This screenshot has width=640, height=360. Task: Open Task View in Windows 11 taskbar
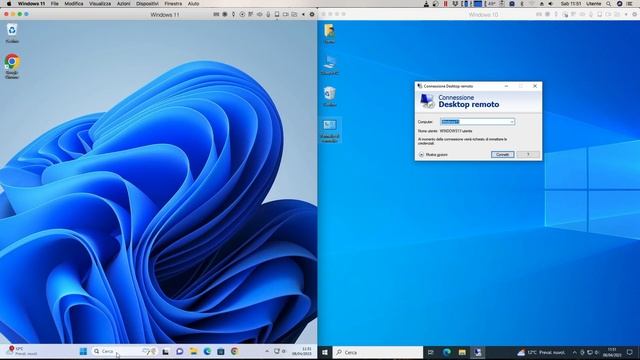(165, 351)
